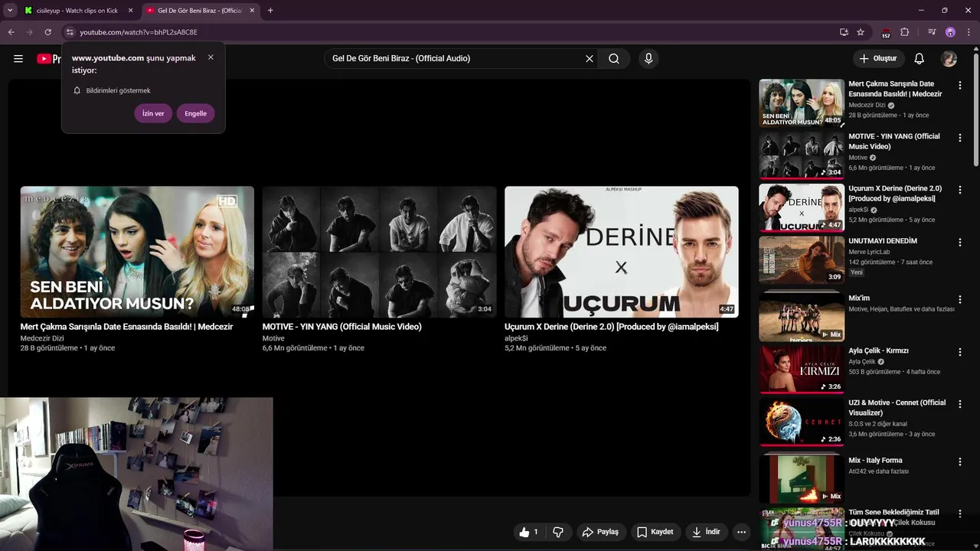Reload the page in the browser
This screenshot has height=551, width=980.
(x=47, y=32)
